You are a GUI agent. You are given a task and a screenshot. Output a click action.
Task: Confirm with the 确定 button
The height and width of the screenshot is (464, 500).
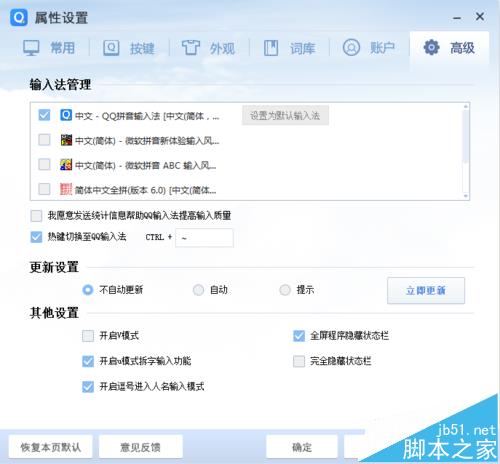[x=302, y=447]
